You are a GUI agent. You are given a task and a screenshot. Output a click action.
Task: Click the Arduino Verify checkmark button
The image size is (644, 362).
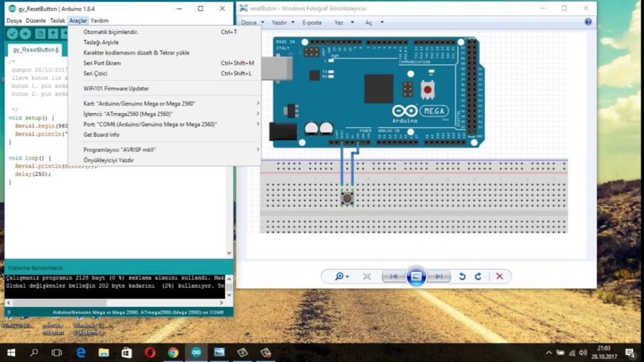point(12,34)
